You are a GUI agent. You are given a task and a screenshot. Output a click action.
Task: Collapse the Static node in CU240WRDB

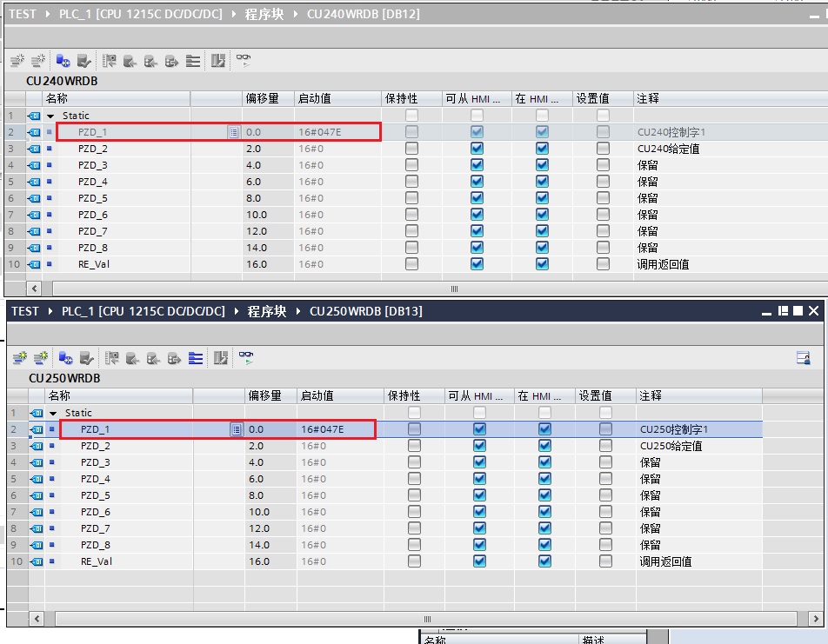coord(50,116)
